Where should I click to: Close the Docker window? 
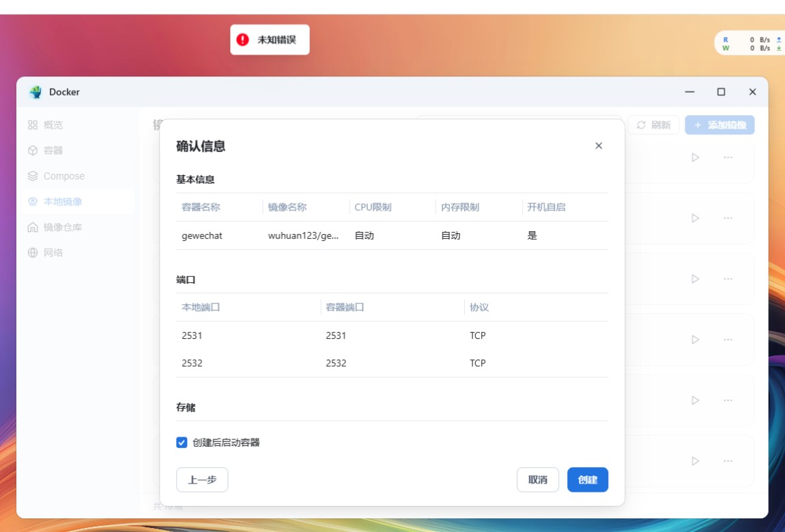752,92
